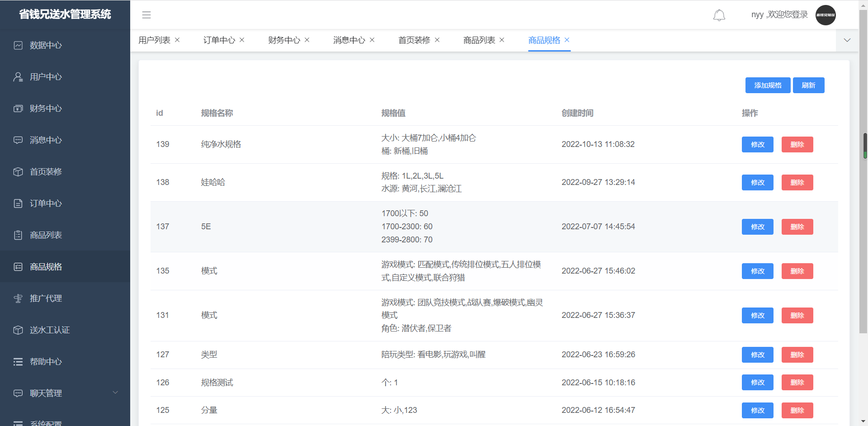Image resolution: width=868 pixels, height=426 pixels.
Task: Switch to the 首页装修 tab
Action: (x=414, y=40)
